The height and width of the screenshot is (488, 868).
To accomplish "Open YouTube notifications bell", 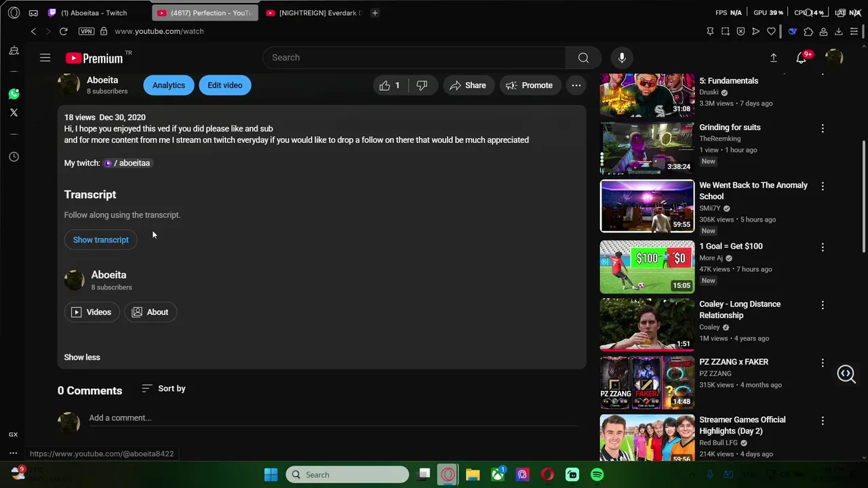I will (x=802, y=58).
